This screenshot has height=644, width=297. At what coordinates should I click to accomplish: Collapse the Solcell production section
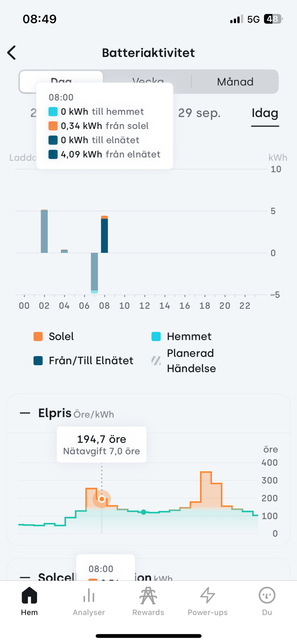[x=25, y=577]
